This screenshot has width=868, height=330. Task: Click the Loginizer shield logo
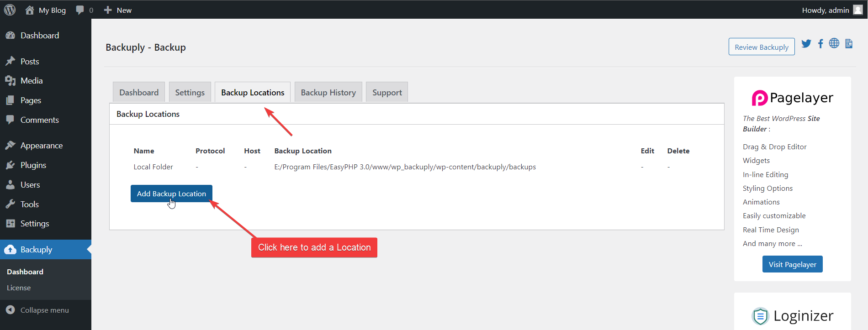pyautogui.click(x=761, y=316)
